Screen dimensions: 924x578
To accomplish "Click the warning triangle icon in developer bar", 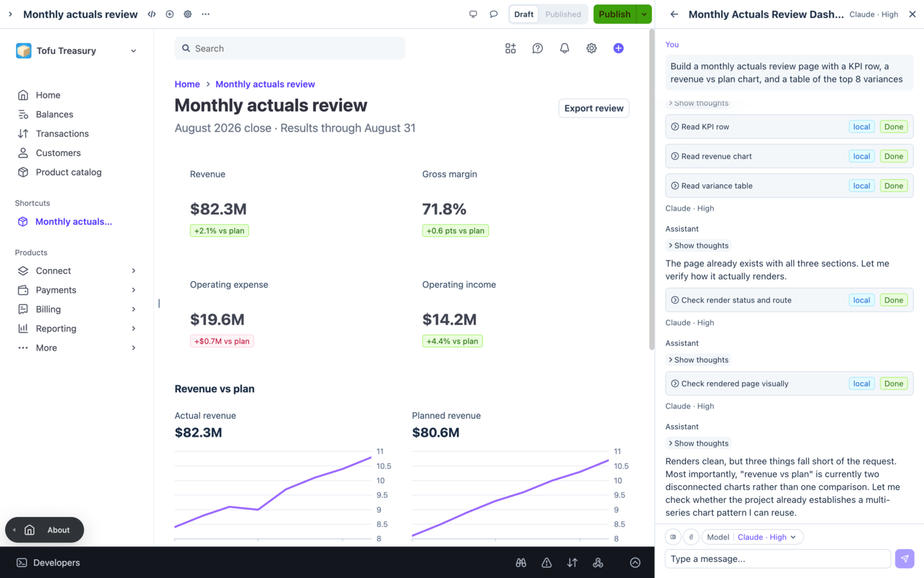I will [547, 563].
